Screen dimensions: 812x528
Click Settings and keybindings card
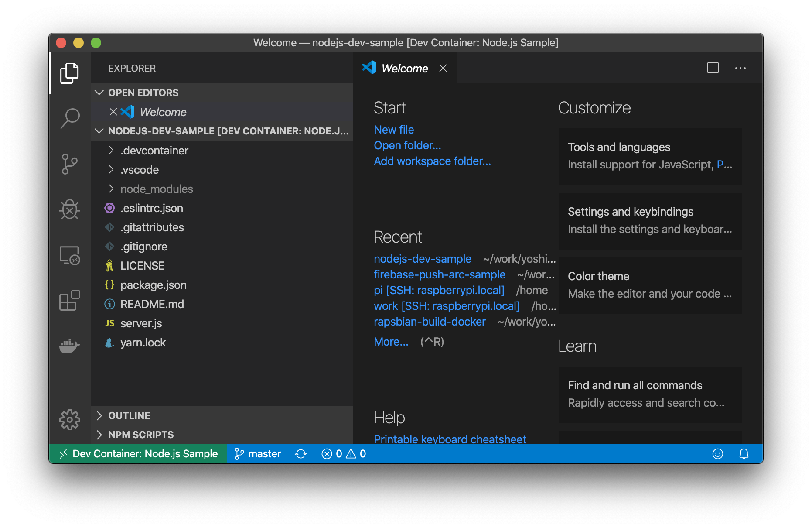[x=650, y=221]
